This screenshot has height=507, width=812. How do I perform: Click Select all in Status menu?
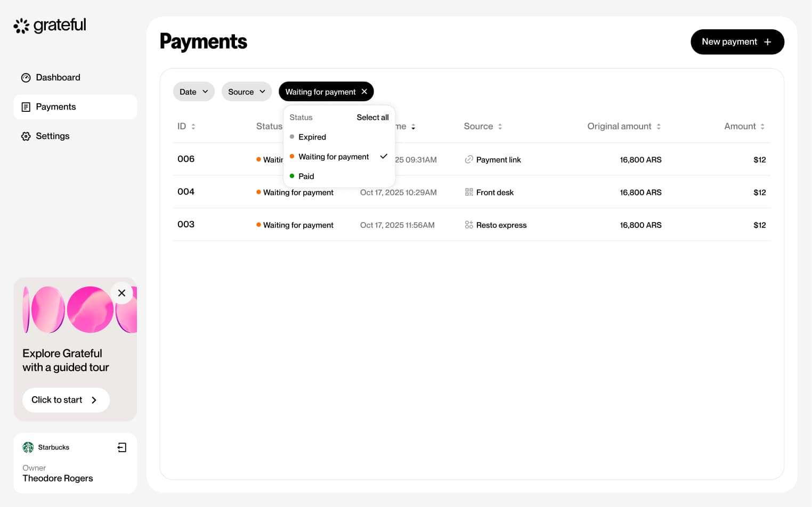click(372, 117)
